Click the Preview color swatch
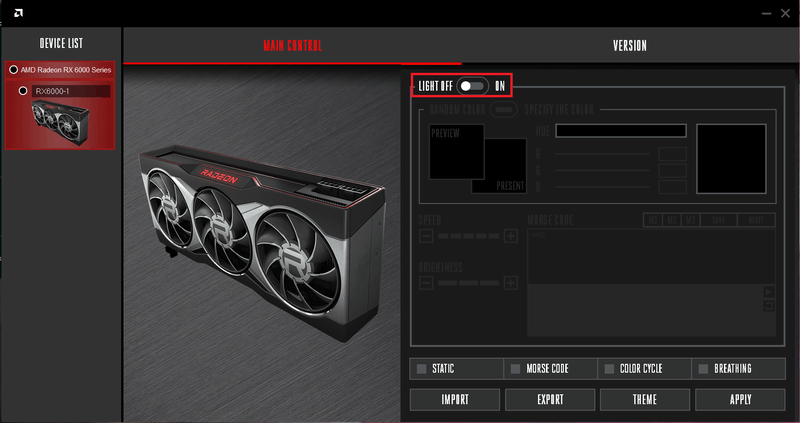Image resolution: width=800 pixels, height=423 pixels. tap(457, 152)
